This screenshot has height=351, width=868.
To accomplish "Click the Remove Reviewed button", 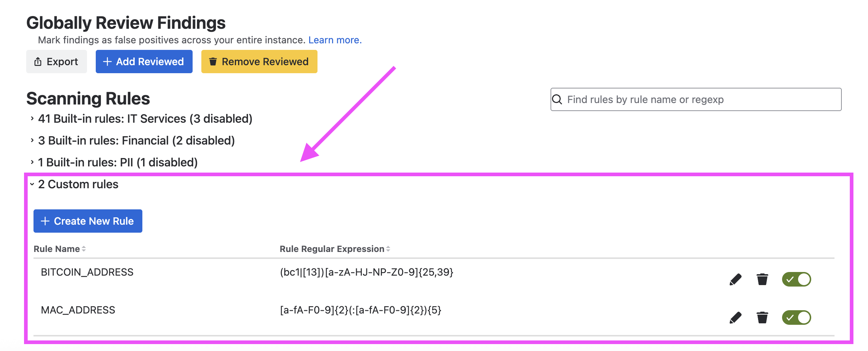I will click(x=259, y=62).
